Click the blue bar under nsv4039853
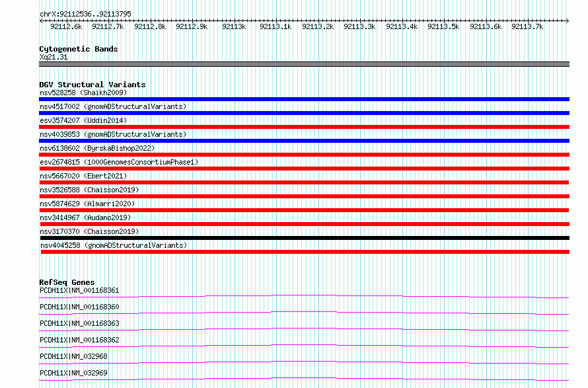 coord(304,141)
